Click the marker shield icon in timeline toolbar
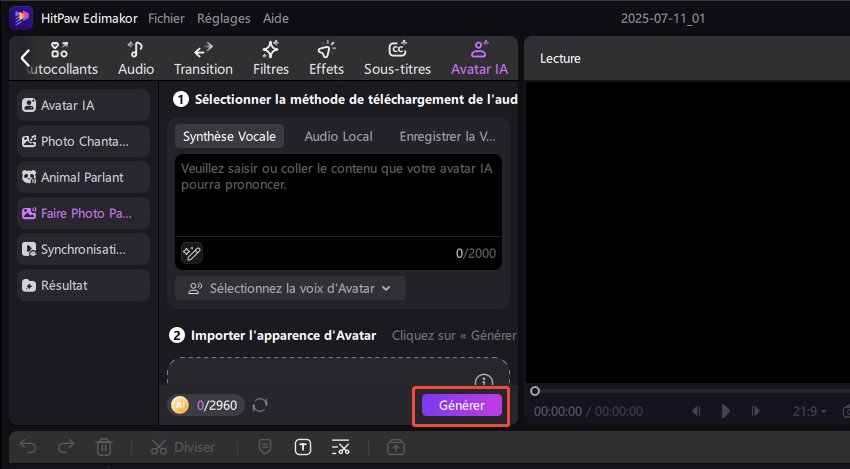This screenshot has height=469, width=850. click(265, 447)
